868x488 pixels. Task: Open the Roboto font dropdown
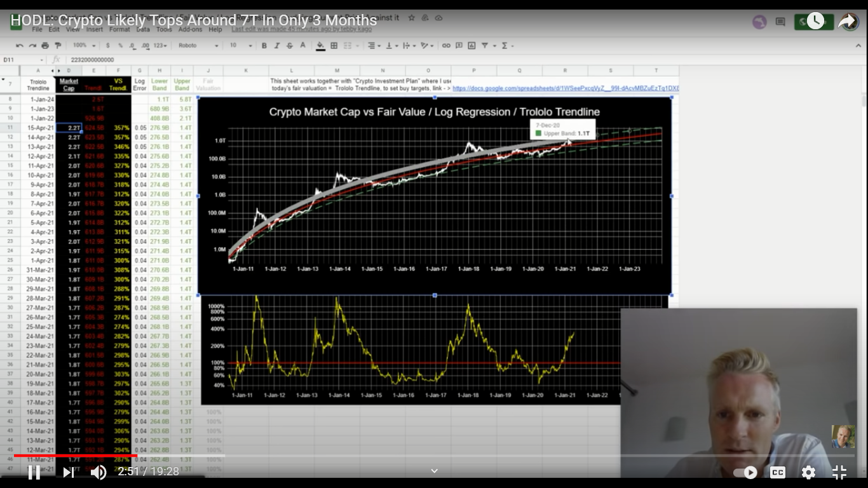click(198, 46)
